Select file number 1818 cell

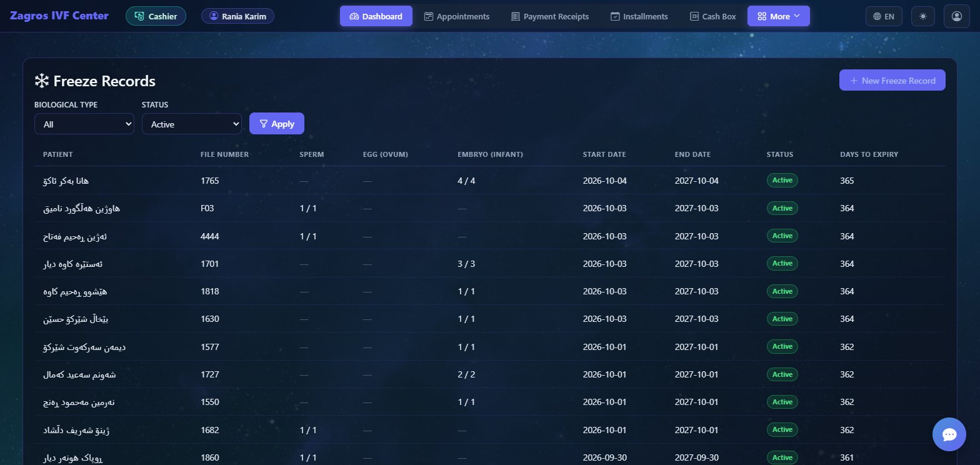210,291
